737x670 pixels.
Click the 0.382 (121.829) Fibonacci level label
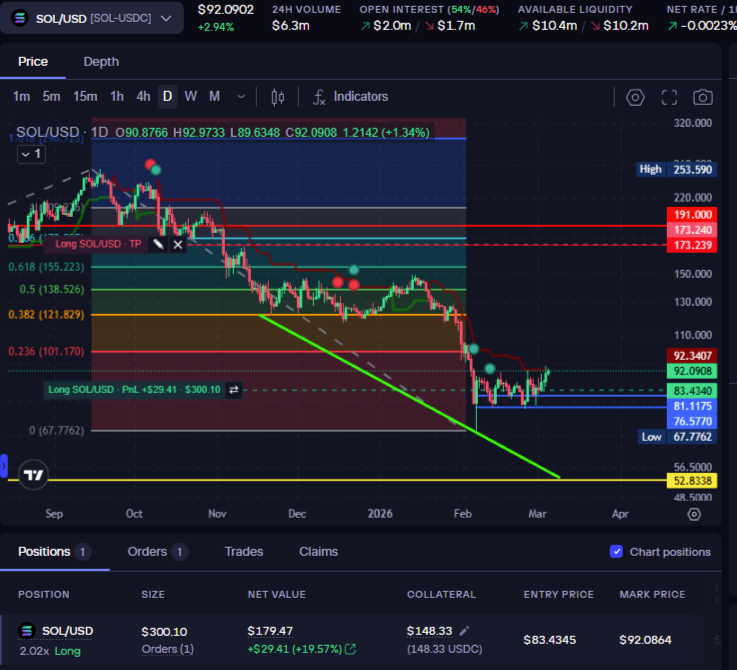(46, 315)
